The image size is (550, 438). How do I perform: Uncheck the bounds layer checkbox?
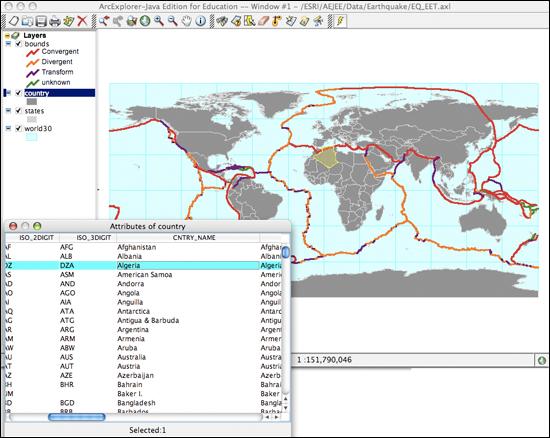(x=19, y=44)
